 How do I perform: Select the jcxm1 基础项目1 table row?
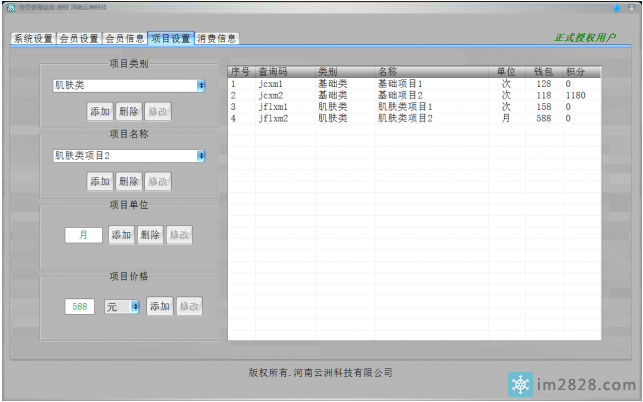click(x=400, y=84)
